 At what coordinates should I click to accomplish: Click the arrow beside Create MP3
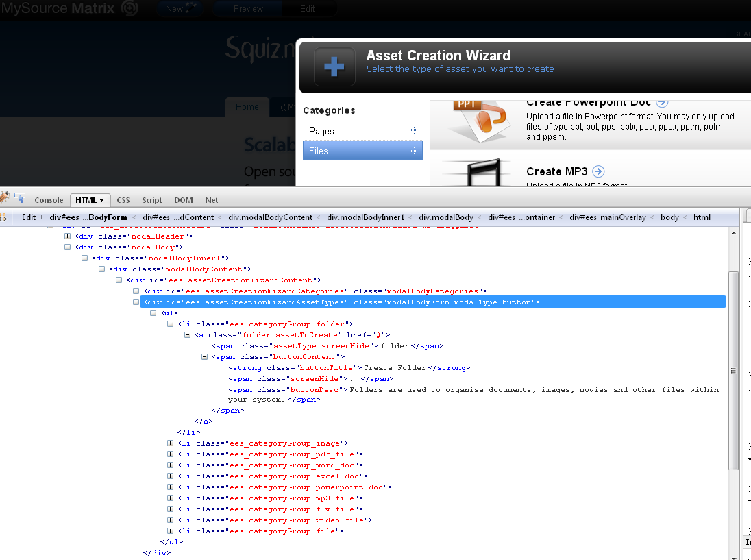click(598, 171)
